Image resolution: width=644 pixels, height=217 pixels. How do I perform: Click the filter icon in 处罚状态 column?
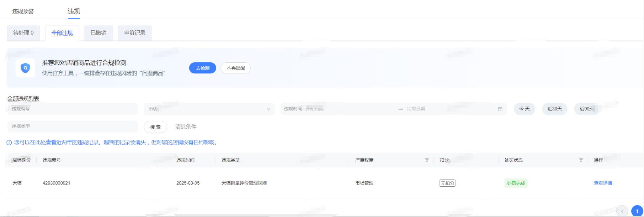pos(581,160)
